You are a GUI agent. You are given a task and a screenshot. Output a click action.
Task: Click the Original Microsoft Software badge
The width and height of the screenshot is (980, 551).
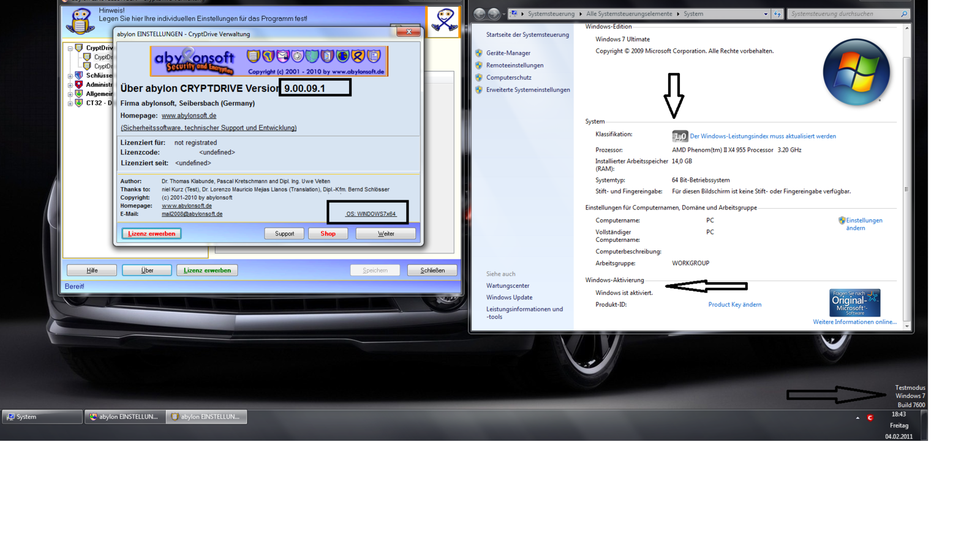point(854,302)
